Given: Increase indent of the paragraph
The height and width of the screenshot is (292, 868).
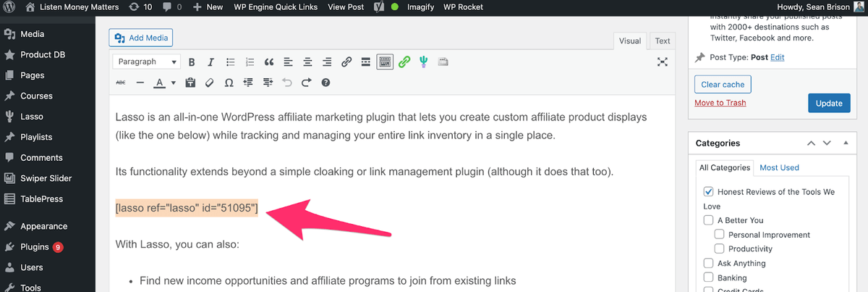Looking at the screenshot, I should (x=268, y=83).
